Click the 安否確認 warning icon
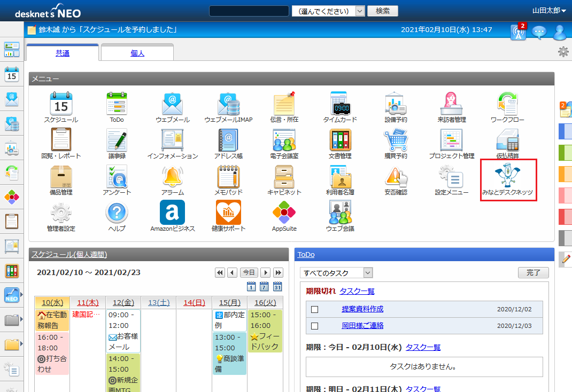The width and height of the screenshot is (572, 392). click(x=396, y=176)
